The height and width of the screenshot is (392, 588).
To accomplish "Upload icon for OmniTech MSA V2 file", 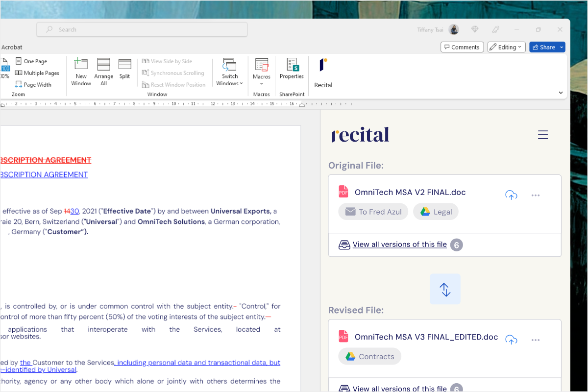I will pos(511,195).
